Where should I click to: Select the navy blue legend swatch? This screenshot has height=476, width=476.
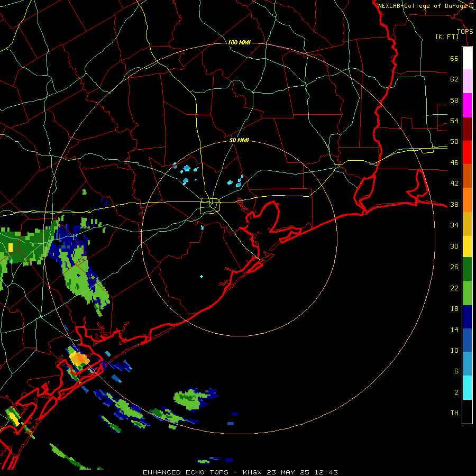(467, 317)
